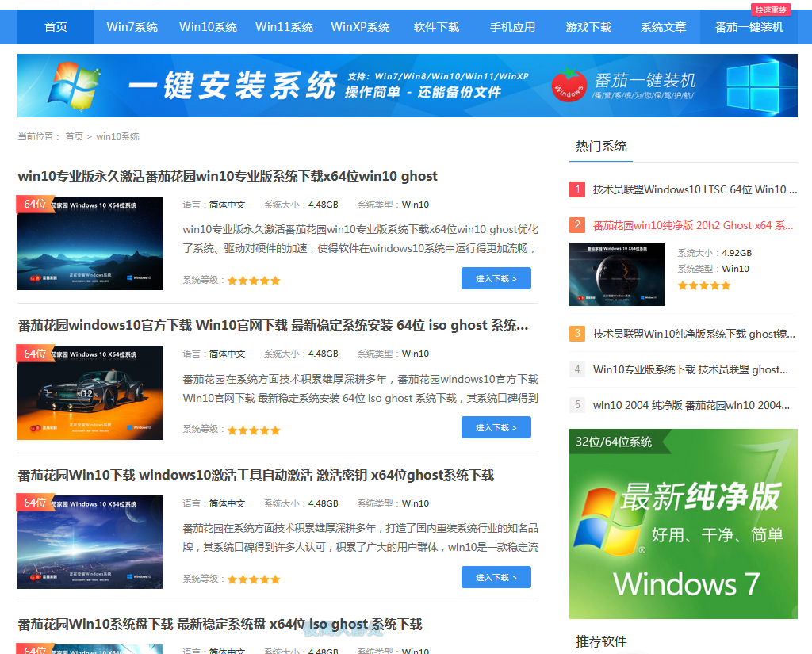This screenshot has height=654, width=812.
Task: Open 番茄花园Win10下载 激活工具 title link
Action: pos(256,475)
